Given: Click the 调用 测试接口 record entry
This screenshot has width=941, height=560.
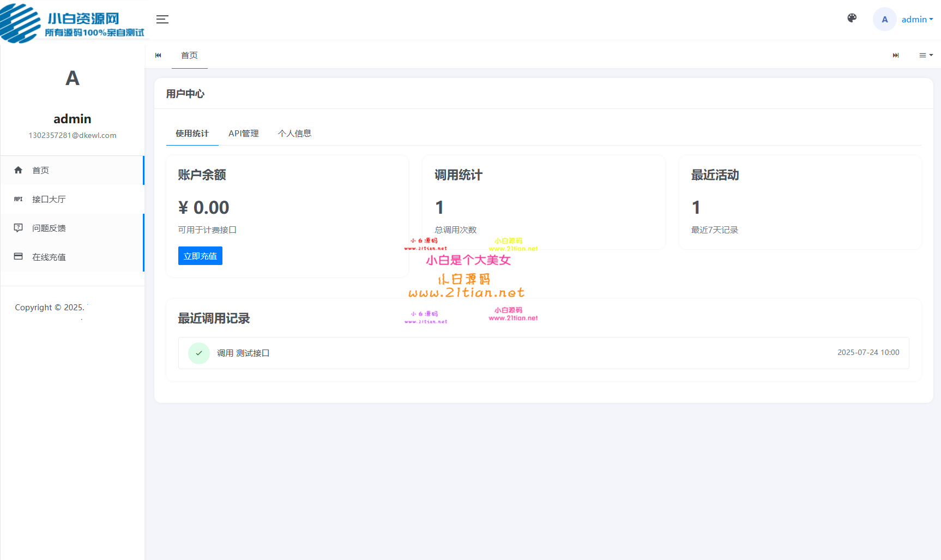Looking at the screenshot, I should pyautogui.click(x=244, y=353).
